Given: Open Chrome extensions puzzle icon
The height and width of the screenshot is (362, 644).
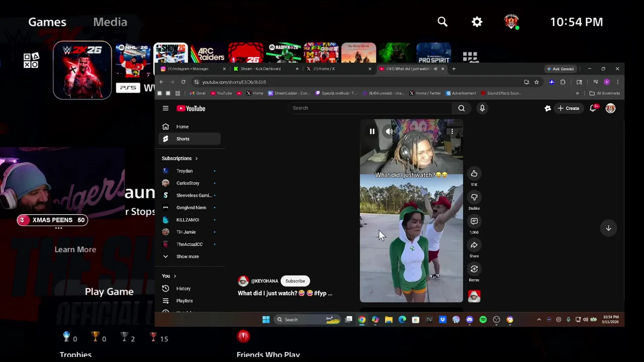Looking at the screenshot, I should click(562, 82).
